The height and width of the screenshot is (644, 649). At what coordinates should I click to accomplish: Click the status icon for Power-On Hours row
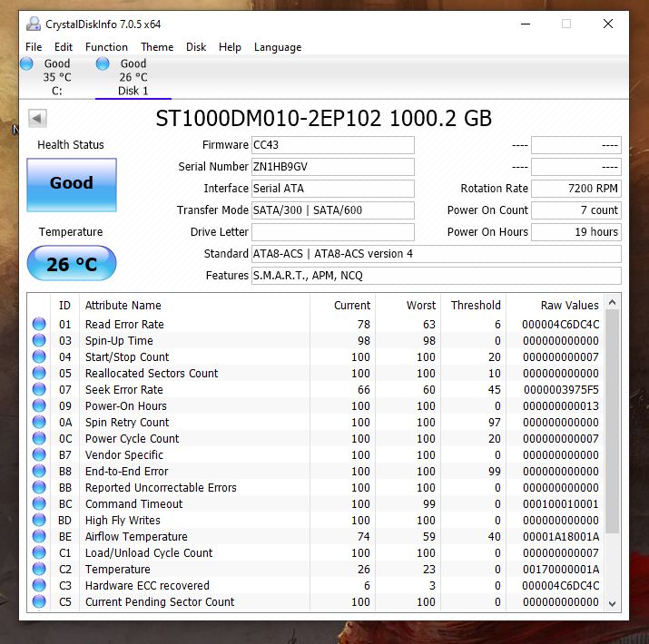point(39,405)
